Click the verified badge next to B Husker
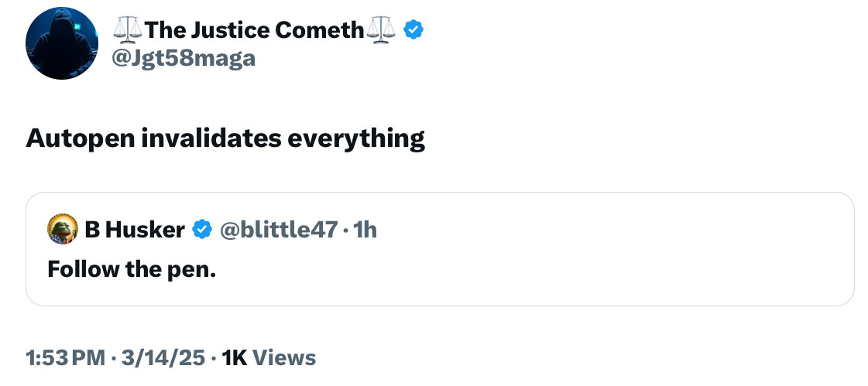 (x=202, y=229)
